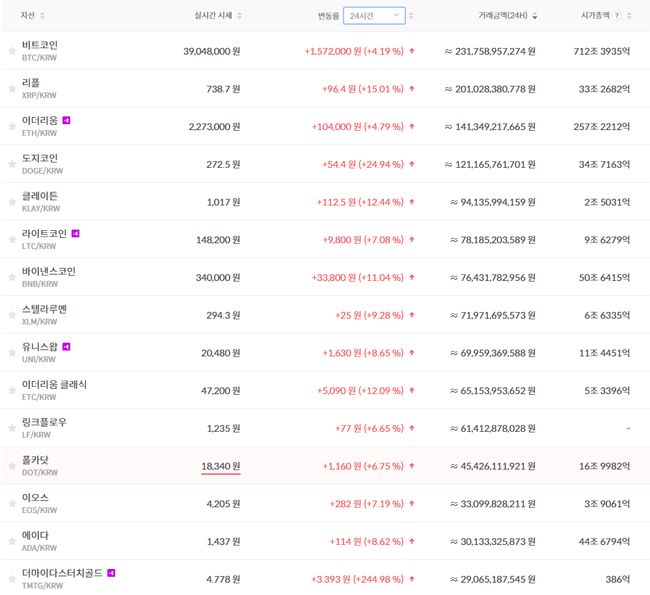Click the sort arrows beside 실시간 시세 header

[x=239, y=16]
